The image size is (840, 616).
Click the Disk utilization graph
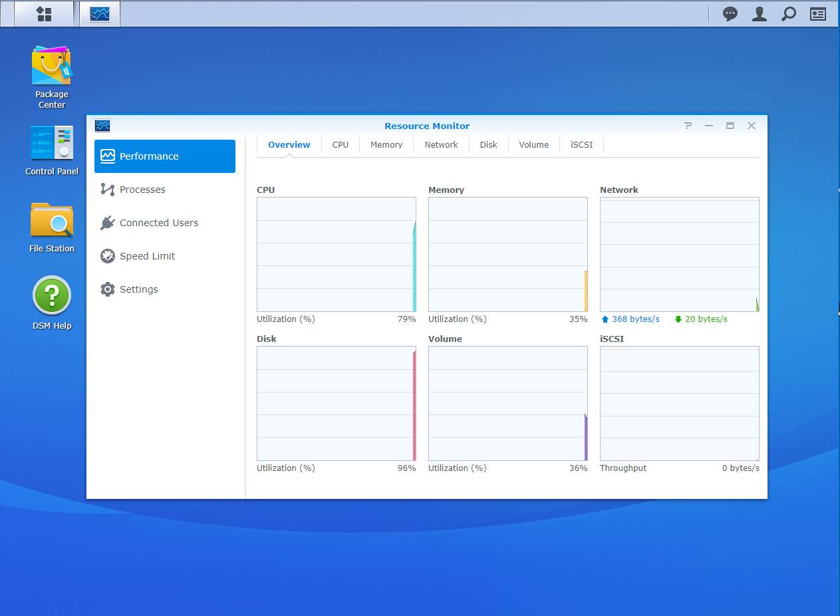(x=336, y=403)
